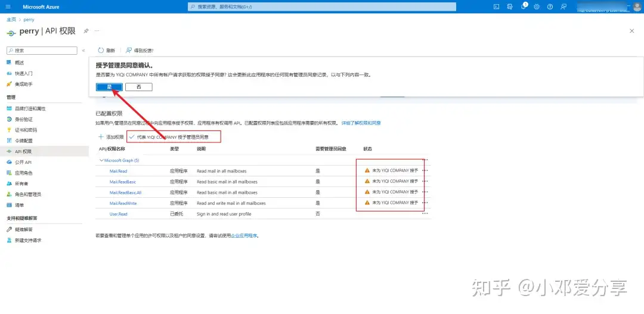Click the 得到反馈 feedback icon
Viewport: 644px width, 314px height.
coord(129,51)
